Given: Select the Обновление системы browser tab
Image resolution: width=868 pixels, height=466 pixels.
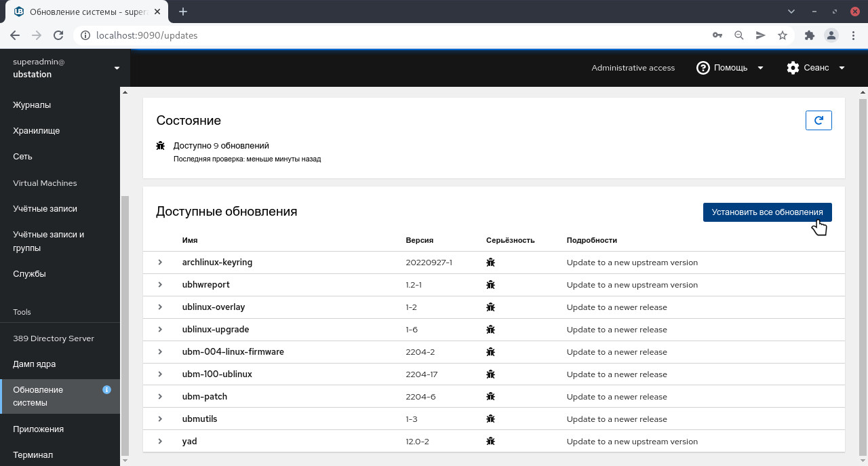Looking at the screenshot, I should (x=87, y=12).
